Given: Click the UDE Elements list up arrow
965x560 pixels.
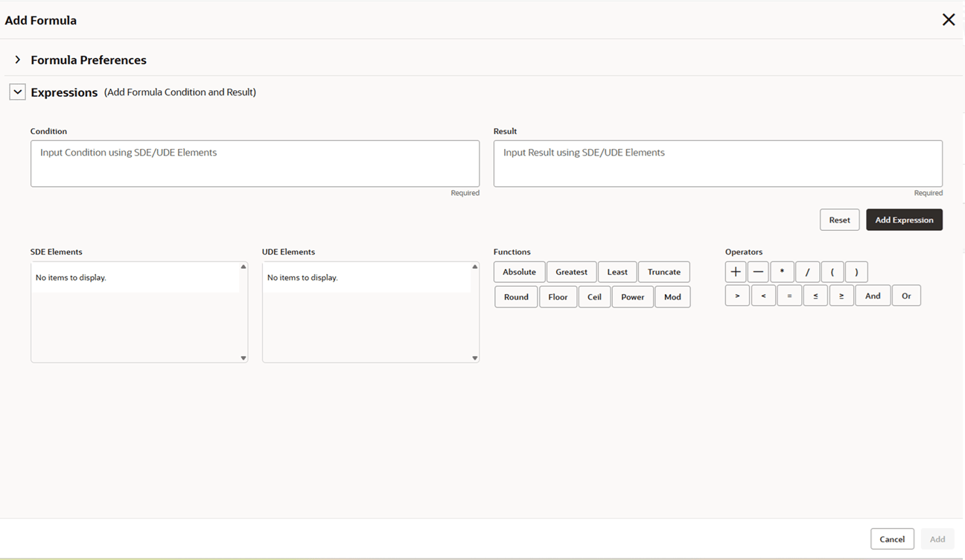Looking at the screenshot, I should [474, 267].
